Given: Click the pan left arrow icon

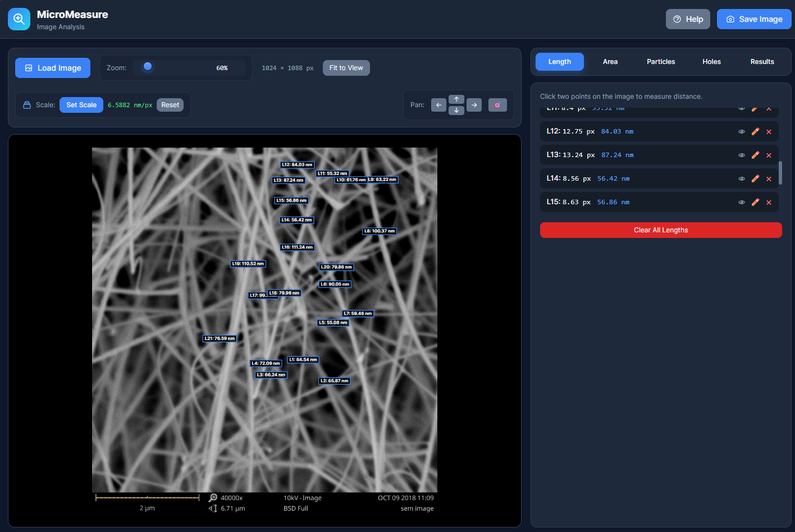Looking at the screenshot, I should tap(438, 105).
